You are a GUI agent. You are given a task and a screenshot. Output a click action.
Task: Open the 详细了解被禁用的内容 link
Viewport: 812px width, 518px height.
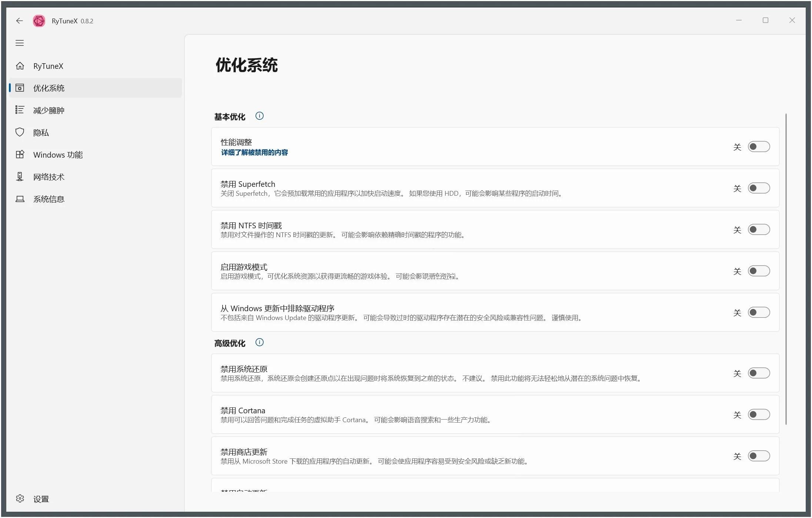254,152
